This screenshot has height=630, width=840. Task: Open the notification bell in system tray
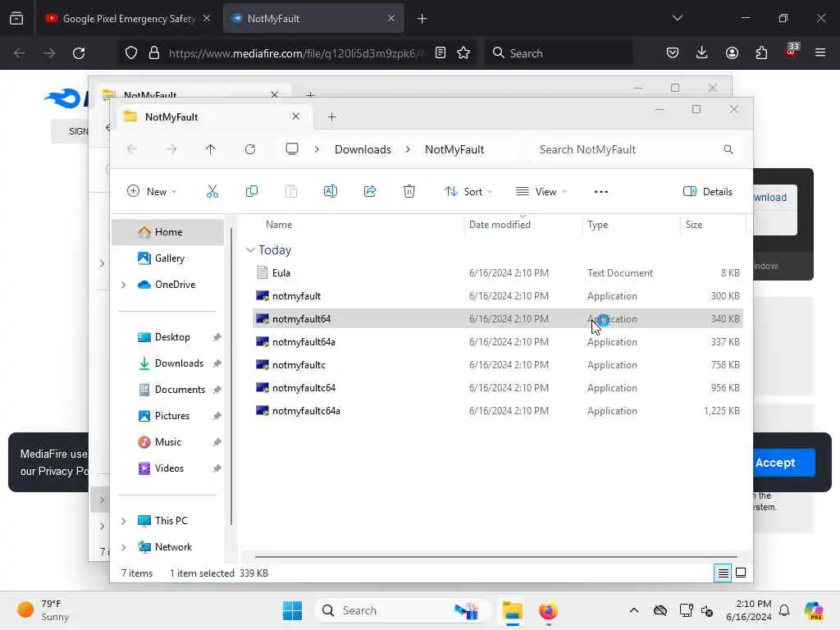(x=784, y=610)
